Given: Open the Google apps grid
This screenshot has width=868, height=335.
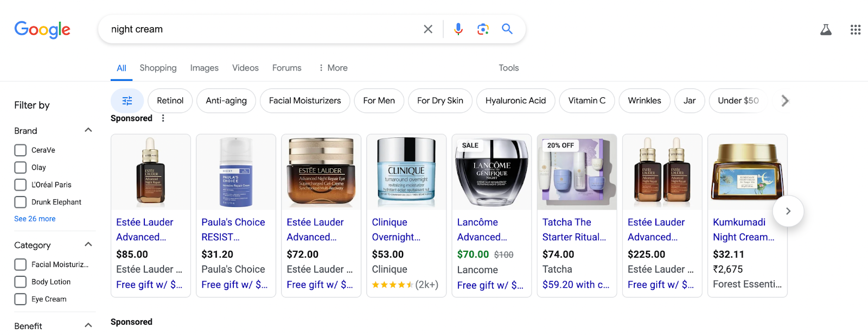Looking at the screenshot, I should (x=856, y=30).
